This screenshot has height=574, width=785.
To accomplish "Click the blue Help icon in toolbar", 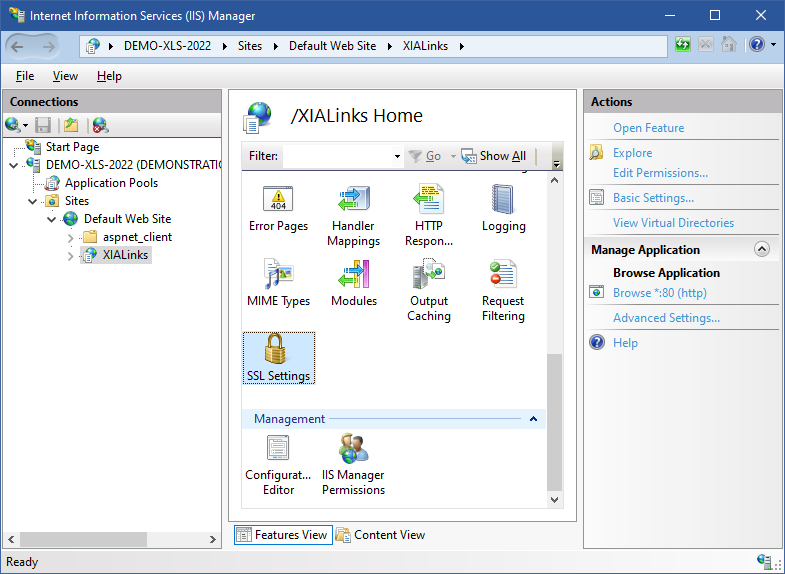I will click(757, 45).
